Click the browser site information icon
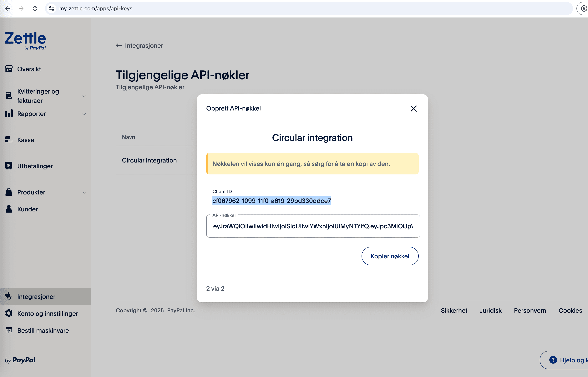The image size is (588, 377). pyautogui.click(x=52, y=8)
